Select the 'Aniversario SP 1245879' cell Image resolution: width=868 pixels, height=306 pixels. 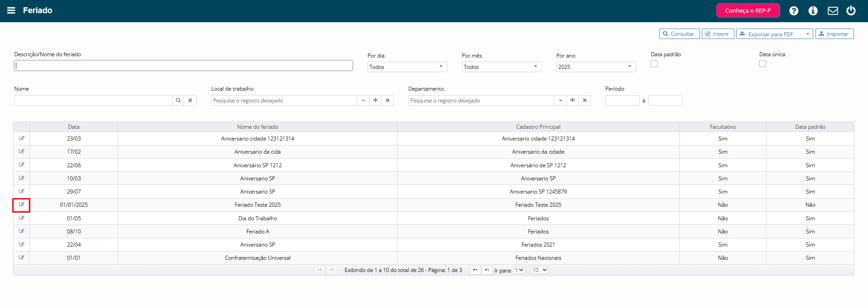(538, 192)
